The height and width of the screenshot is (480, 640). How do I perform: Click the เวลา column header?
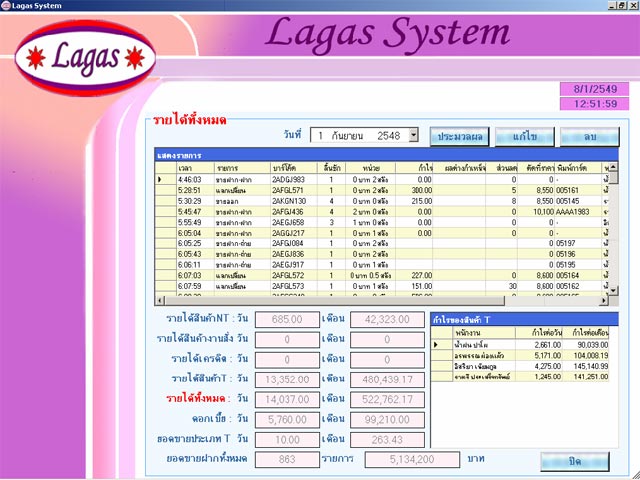196,168
